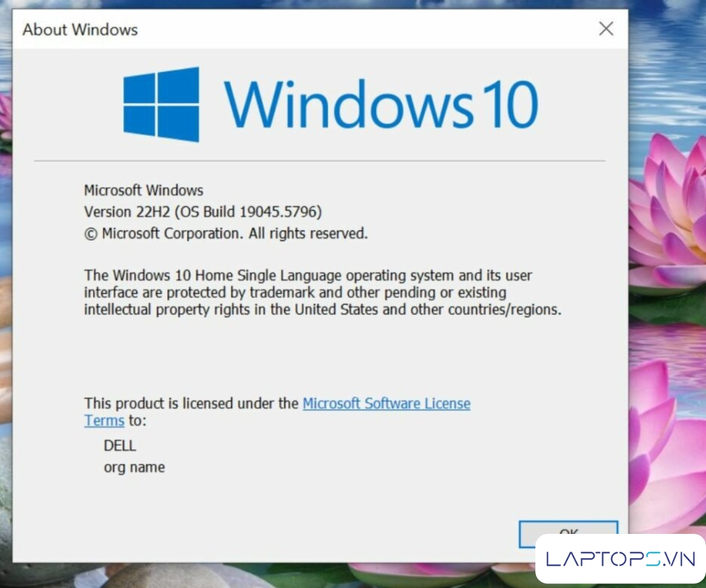
Task: Click the 'Windows 10' wordmark
Action: [x=381, y=105]
